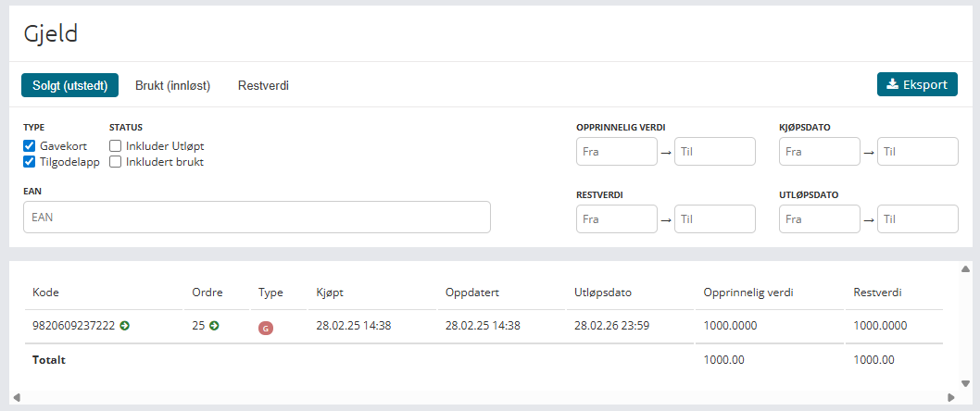Click Opprinnelig verdi Fra input
The height and width of the screenshot is (411, 980).
[616, 152]
